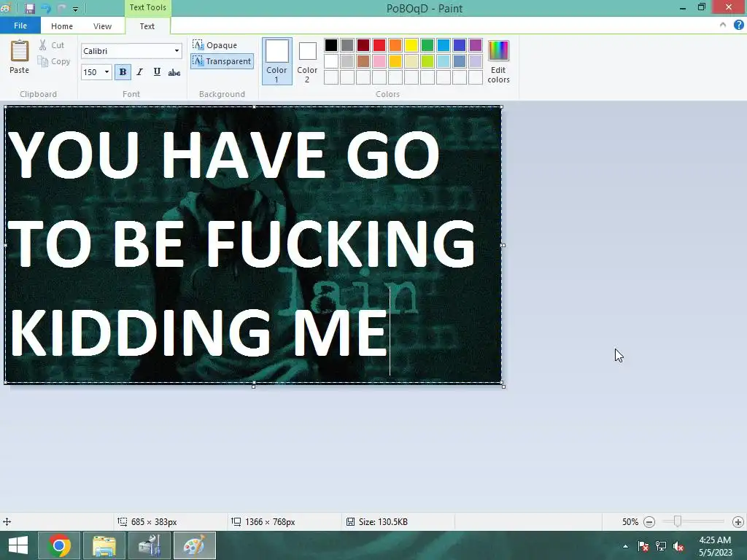The image size is (747, 560).
Task: Click the zoom slider handle
Action: (x=677, y=522)
